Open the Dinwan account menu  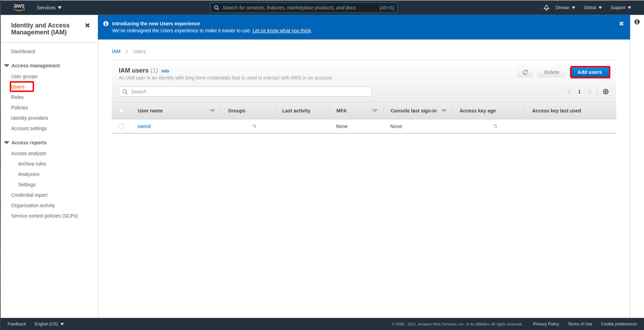(x=565, y=8)
